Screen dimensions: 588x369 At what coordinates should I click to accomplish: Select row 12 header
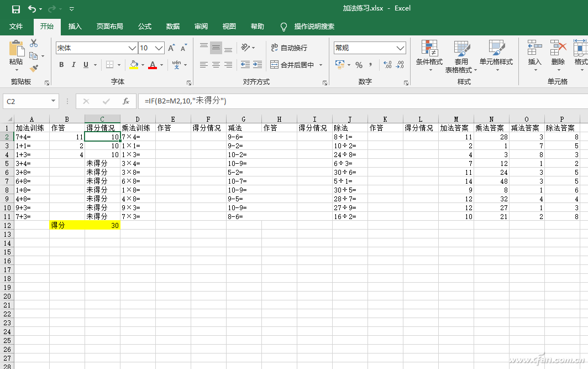tap(7, 225)
